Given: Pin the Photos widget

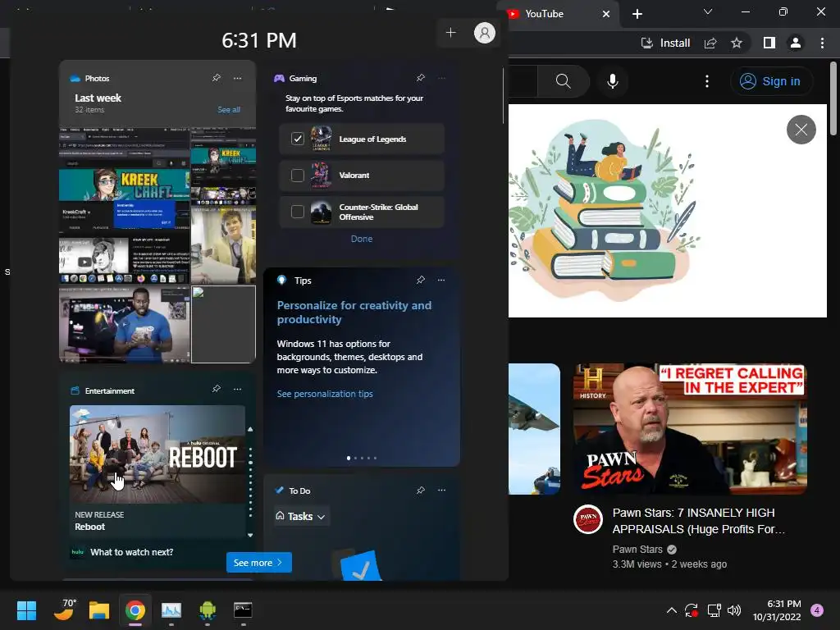Looking at the screenshot, I should click(217, 78).
